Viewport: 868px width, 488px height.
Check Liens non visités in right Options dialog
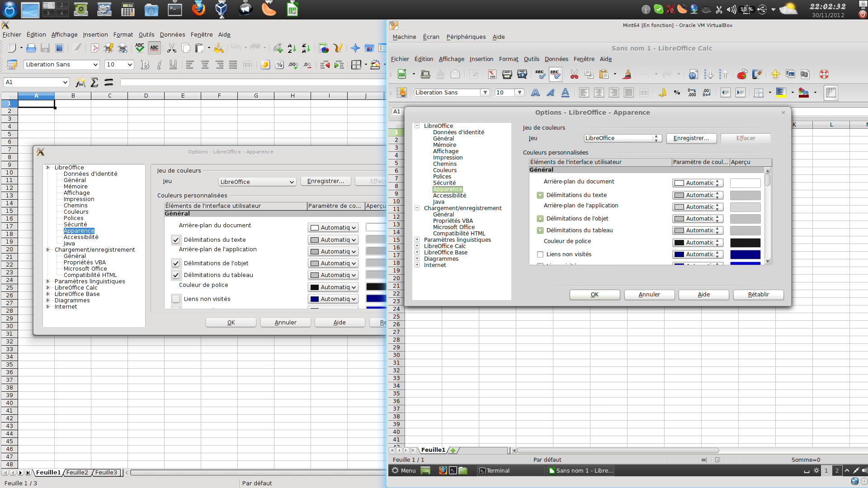point(540,254)
